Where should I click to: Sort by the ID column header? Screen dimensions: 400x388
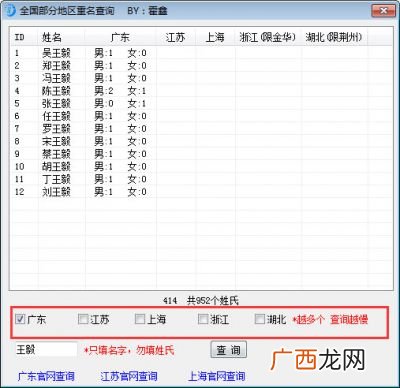tap(24, 37)
